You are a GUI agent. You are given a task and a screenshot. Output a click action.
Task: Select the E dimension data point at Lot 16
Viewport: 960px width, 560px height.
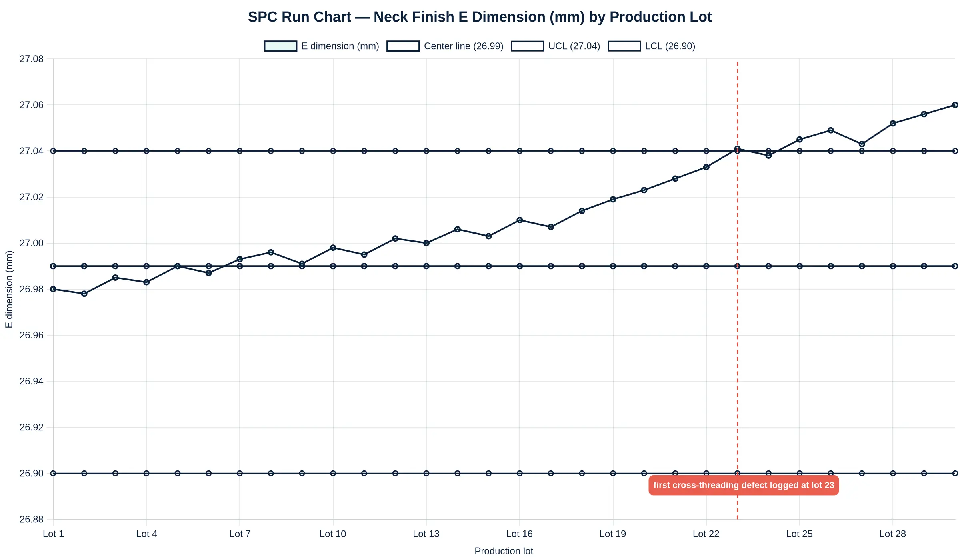click(x=520, y=220)
